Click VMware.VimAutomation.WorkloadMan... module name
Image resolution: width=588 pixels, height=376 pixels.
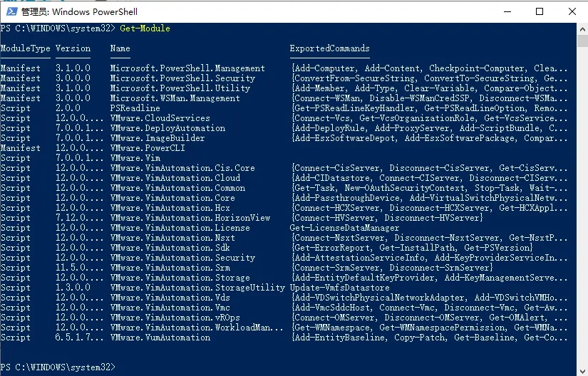[x=197, y=328]
